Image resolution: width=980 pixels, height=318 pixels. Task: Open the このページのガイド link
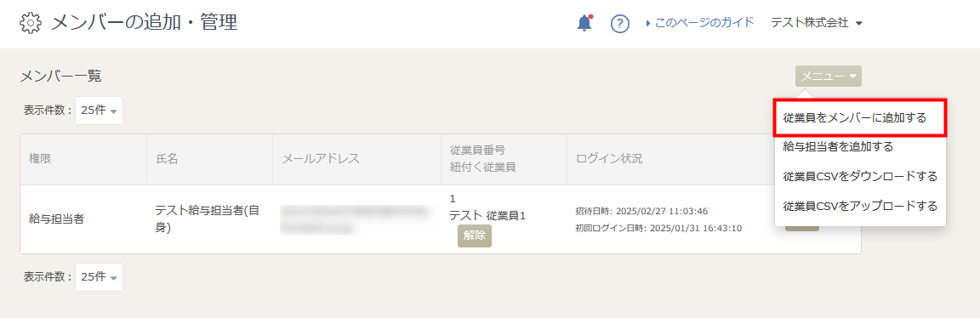click(700, 23)
